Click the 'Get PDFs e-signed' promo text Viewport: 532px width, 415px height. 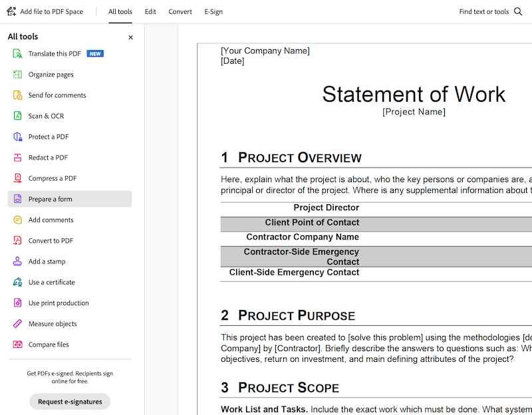point(70,377)
